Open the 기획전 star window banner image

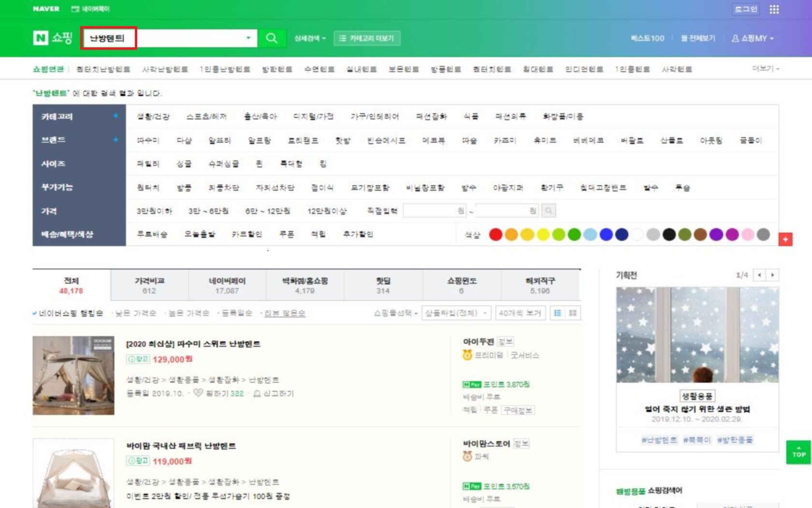(x=697, y=335)
